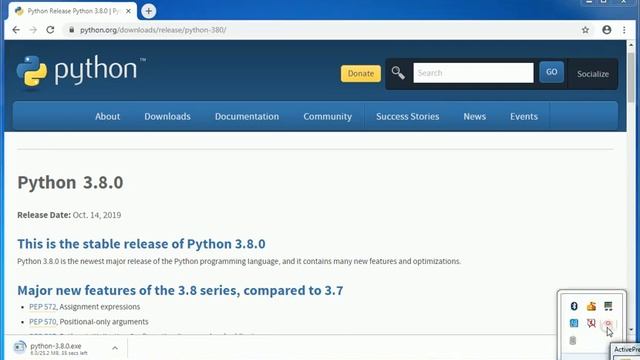The width and height of the screenshot is (640, 360).
Task: Click the orange tray icon beside Bluetooth
Action: [x=591, y=306]
